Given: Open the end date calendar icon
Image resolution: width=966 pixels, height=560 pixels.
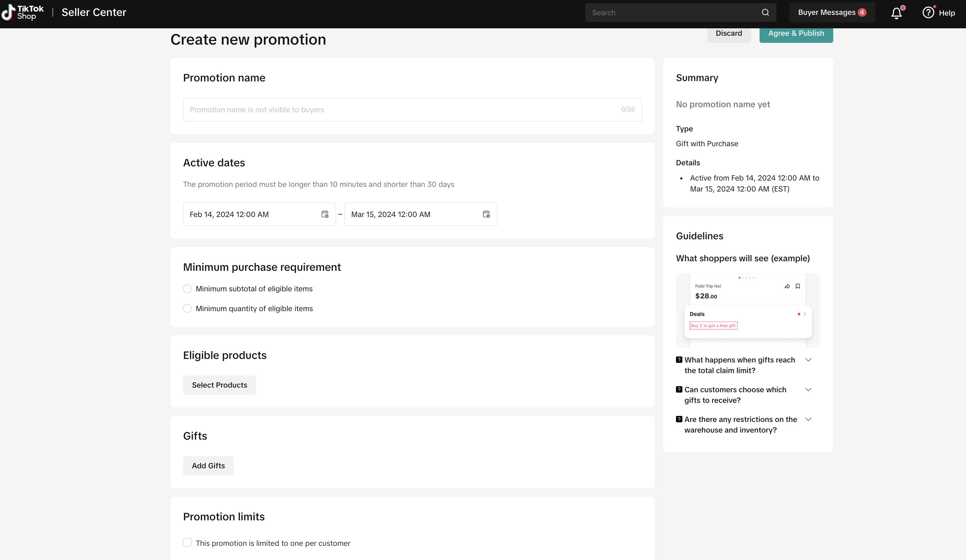Looking at the screenshot, I should 486,214.
